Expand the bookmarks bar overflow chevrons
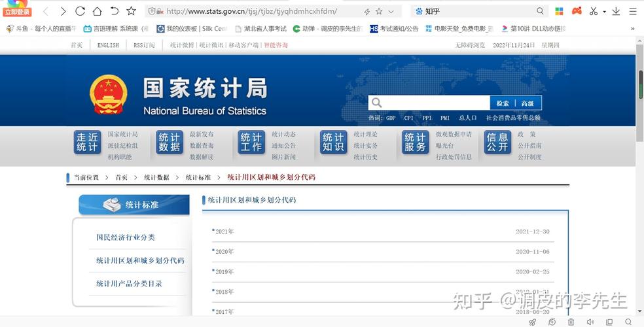This screenshot has height=327, width=644. (x=632, y=29)
